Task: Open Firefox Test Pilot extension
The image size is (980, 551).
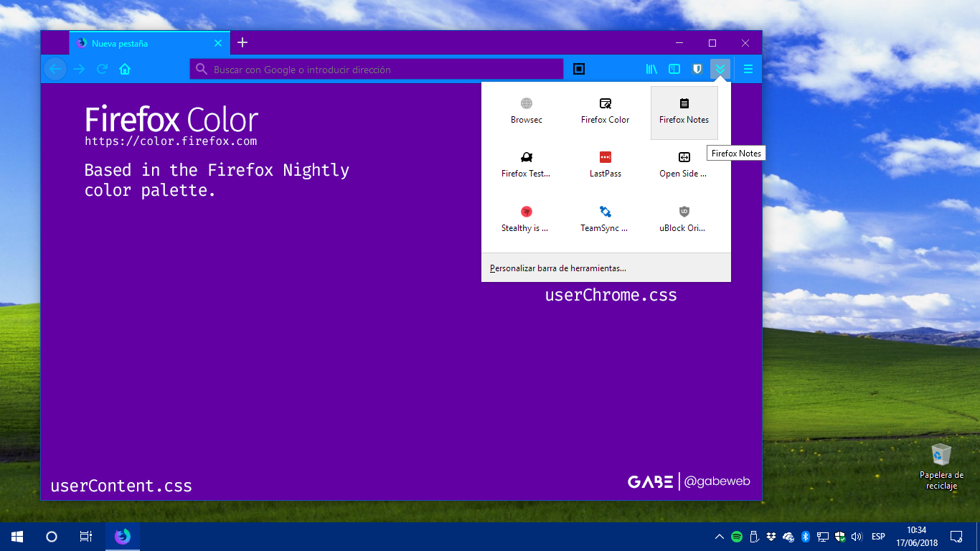Action: (x=527, y=165)
